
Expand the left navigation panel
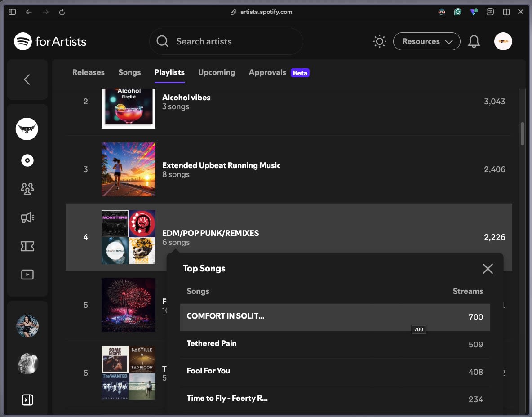click(x=27, y=399)
